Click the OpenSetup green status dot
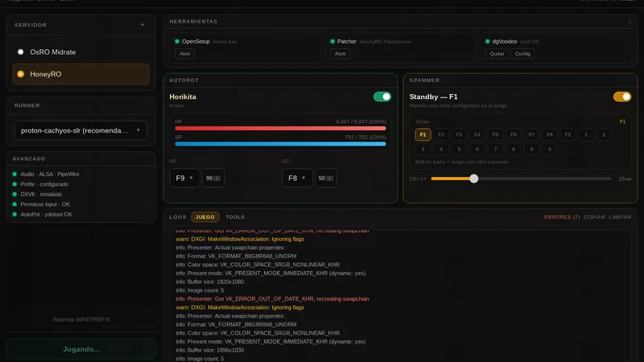 coord(177,42)
